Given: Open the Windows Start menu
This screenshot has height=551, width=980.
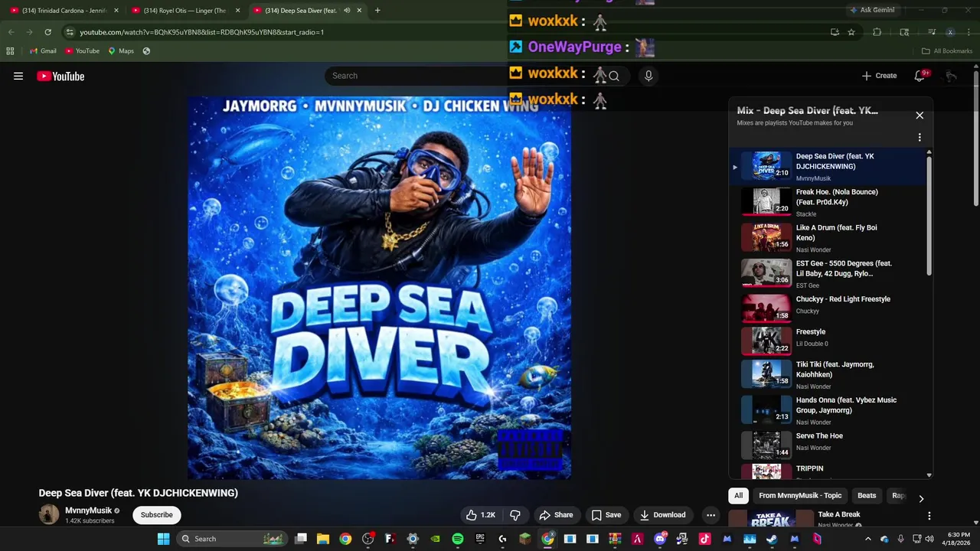Looking at the screenshot, I should [x=163, y=539].
